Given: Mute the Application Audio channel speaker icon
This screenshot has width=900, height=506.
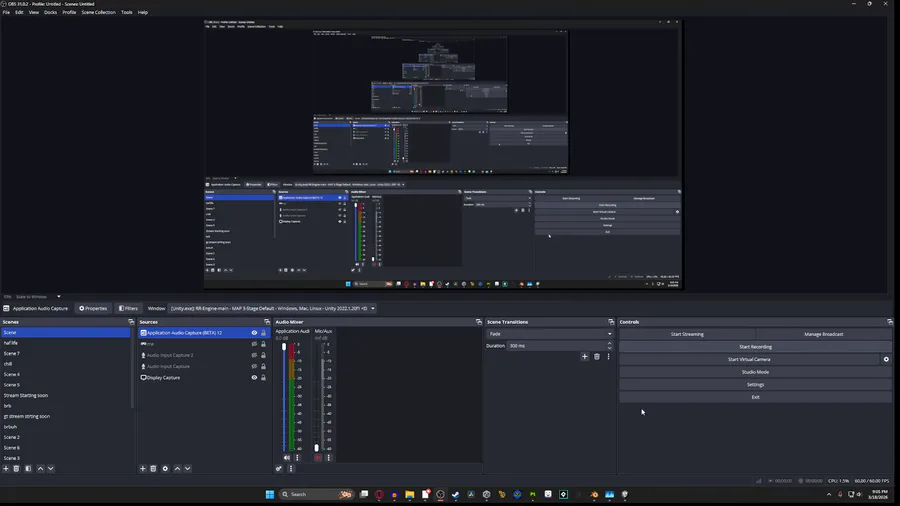Looking at the screenshot, I should (287, 458).
